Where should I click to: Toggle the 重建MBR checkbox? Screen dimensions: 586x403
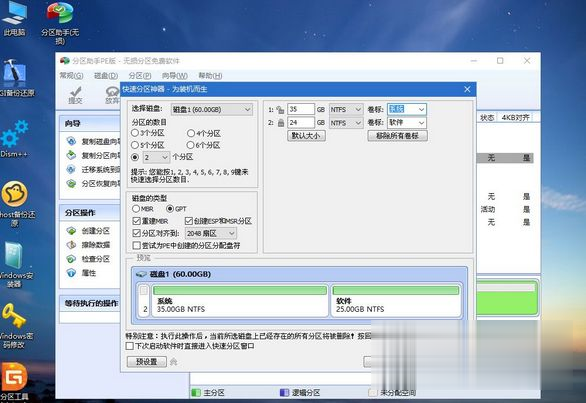pyautogui.click(x=136, y=221)
